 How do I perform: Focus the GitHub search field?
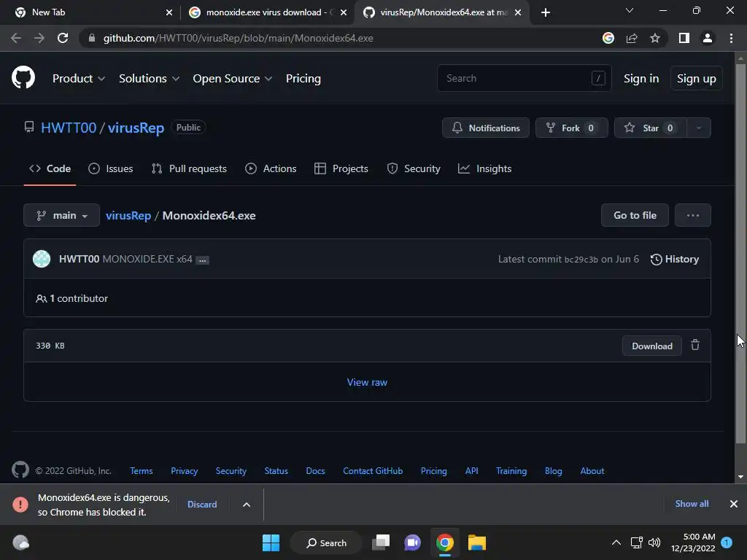pyautogui.click(x=524, y=78)
